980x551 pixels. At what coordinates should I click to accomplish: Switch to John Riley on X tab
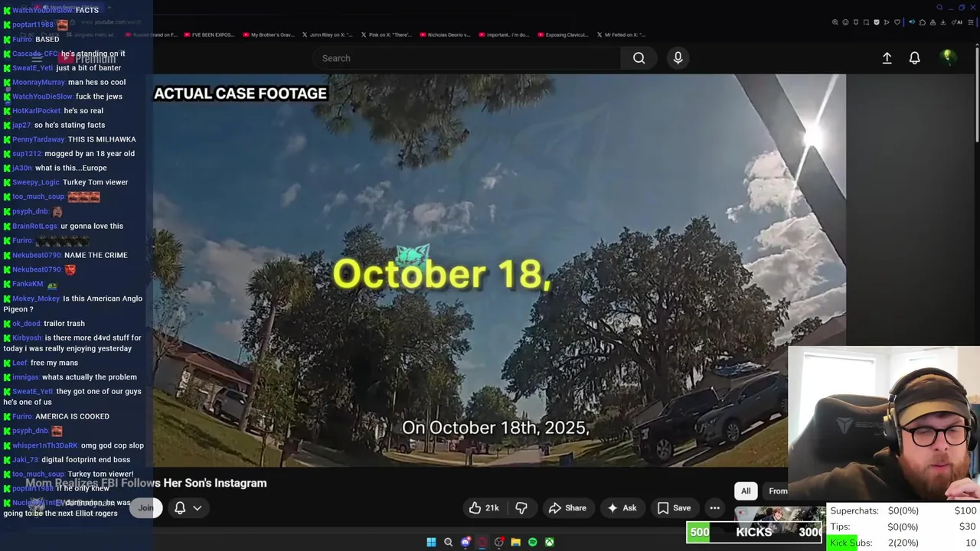click(329, 34)
